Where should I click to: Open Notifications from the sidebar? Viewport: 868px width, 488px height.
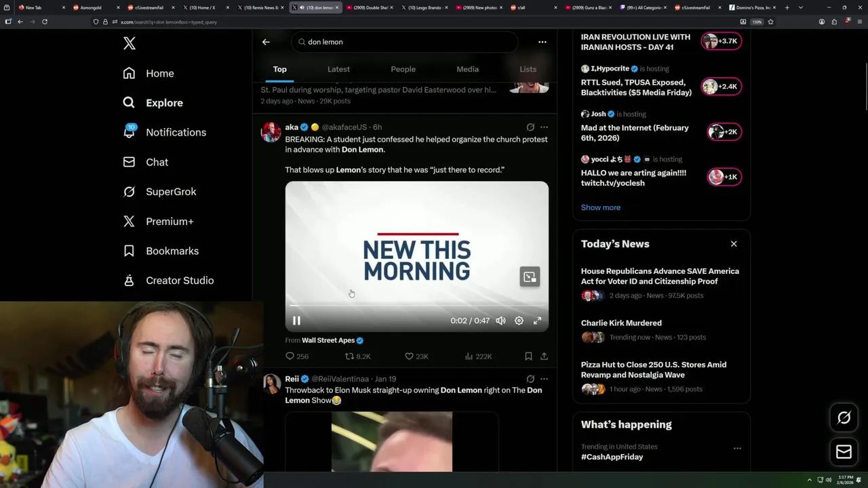(165, 132)
